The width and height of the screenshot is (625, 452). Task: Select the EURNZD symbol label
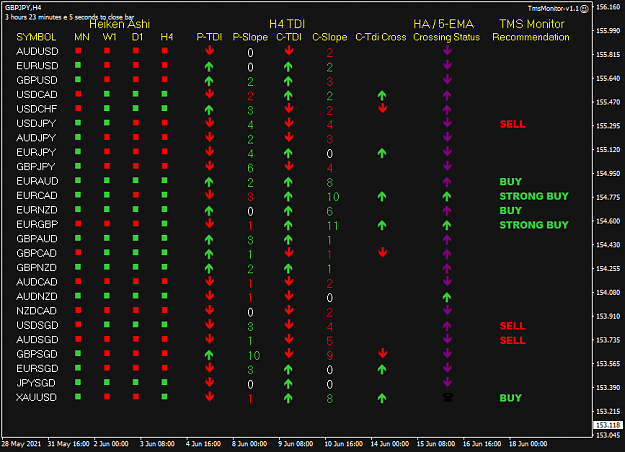coord(37,210)
